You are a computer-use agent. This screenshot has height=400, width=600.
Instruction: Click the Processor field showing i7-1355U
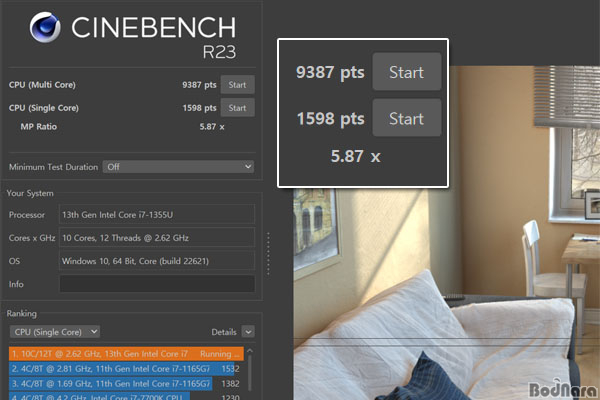(157, 215)
